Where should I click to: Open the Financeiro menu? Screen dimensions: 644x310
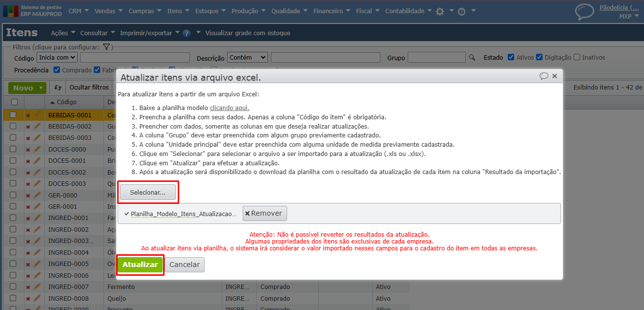[x=332, y=11]
